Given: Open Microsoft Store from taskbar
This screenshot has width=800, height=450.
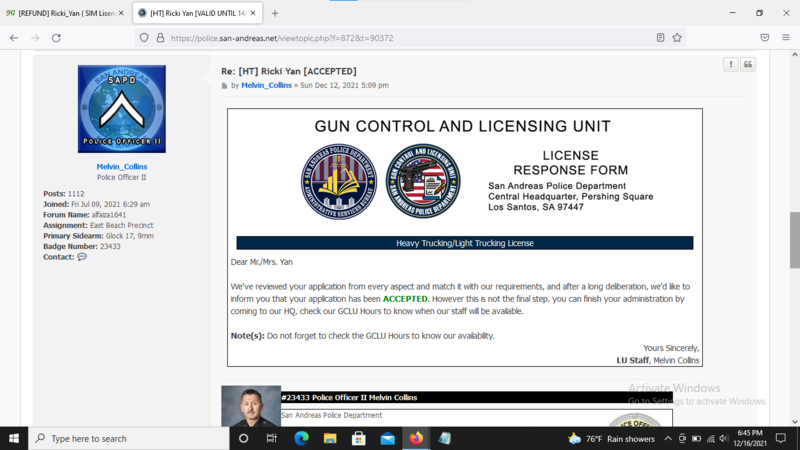Looking at the screenshot, I should click(359, 438).
